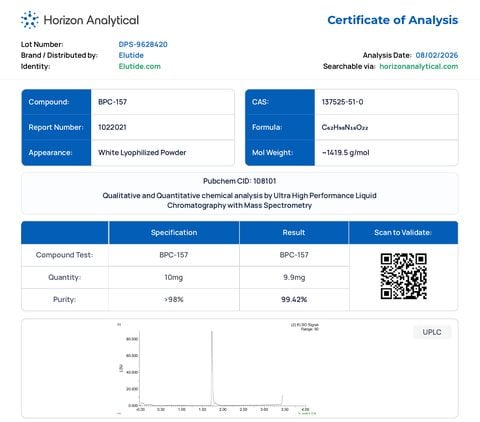The height and width of the screenshot is (422, 480).
Task: Click the Elutide brand name
Action: 131,55
